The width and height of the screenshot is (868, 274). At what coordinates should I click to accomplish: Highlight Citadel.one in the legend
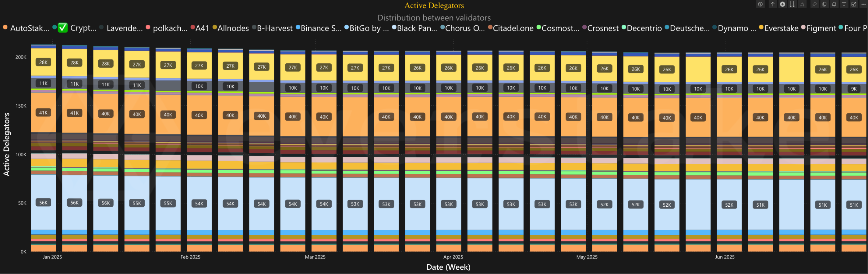(x=510, y=28)
